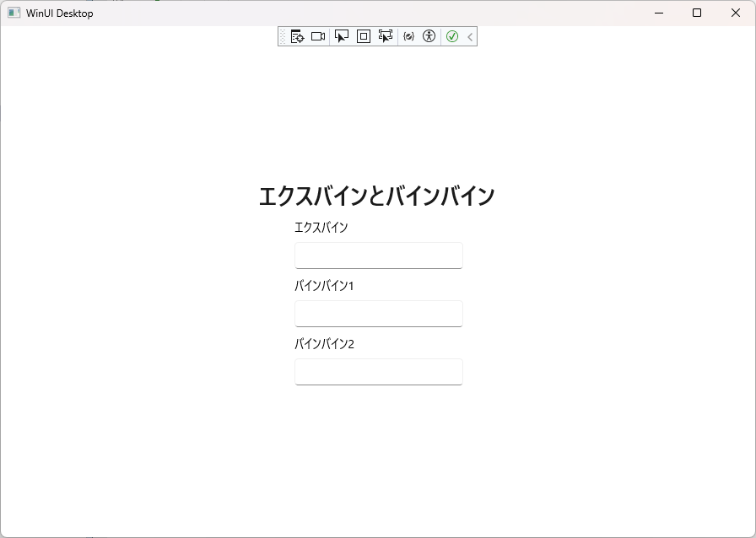
Task: Click the バインバイン1 field label
Action: pyautogui.click(x=324, y=285)
